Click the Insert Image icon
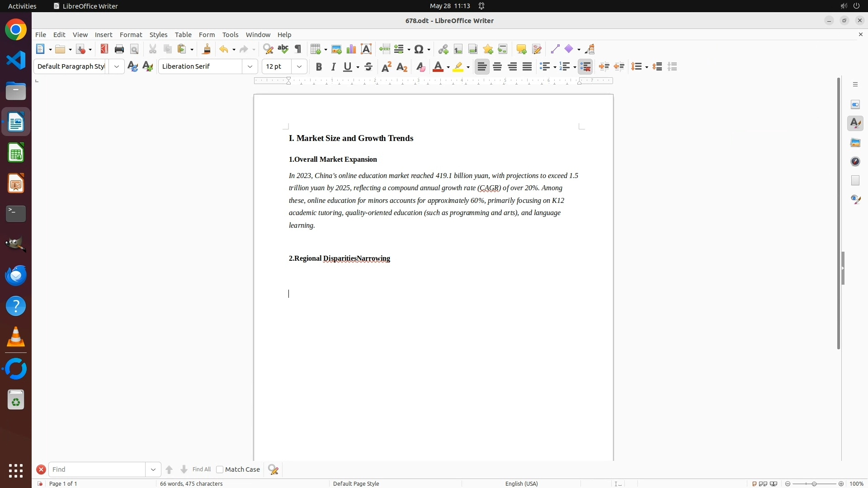Viewport: 868px width, 488px height. pyautogui.click(x=336, y=49)
